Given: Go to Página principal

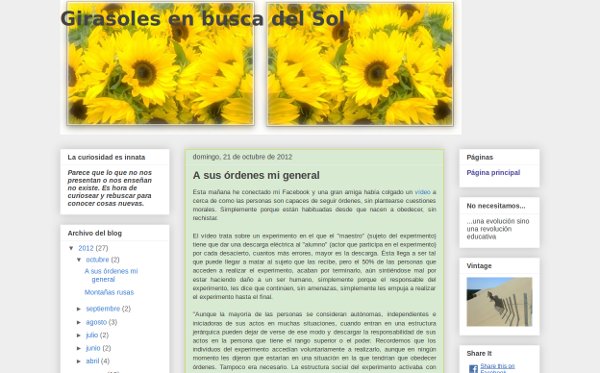Looking at the screenshot, I should click(493, 173).
